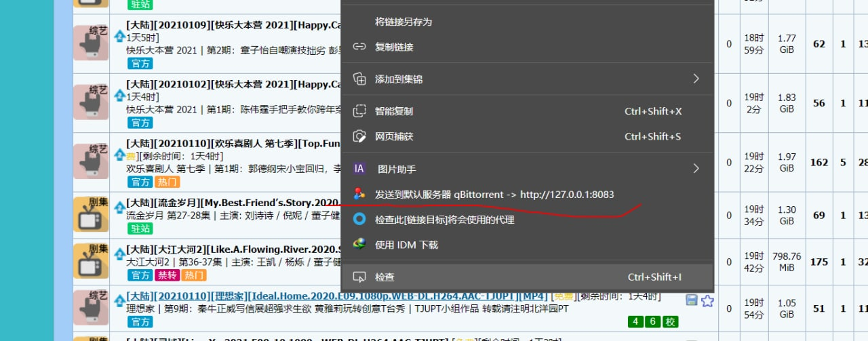This screenshot has height=341, width=868.
Task: Click the 添加到集锦 collections icon
Action: (x=360, y=79)
